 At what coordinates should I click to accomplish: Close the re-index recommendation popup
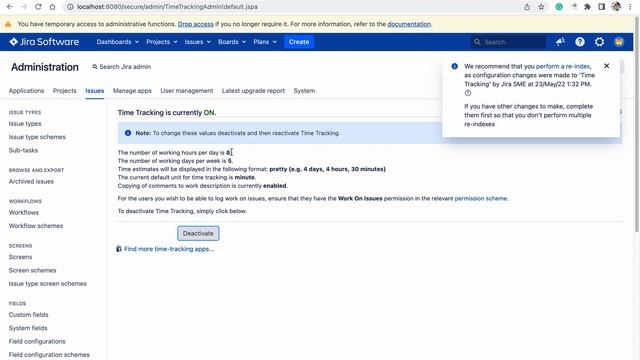coord(607,66)
